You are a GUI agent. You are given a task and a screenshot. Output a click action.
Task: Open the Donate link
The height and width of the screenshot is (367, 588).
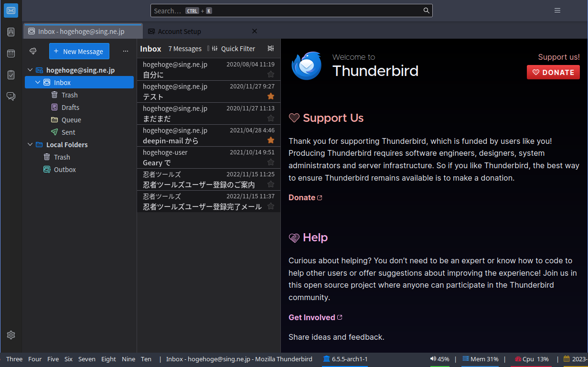305,197
